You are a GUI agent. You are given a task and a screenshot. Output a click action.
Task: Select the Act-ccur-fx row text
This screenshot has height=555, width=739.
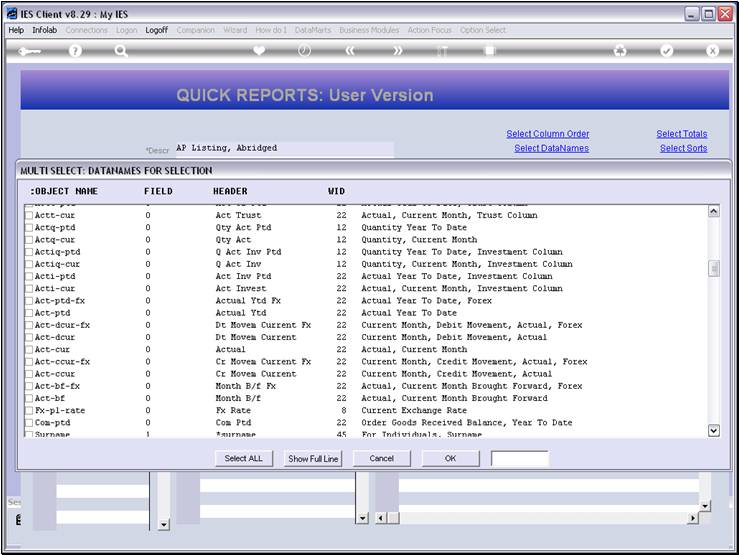pos(62,362)
